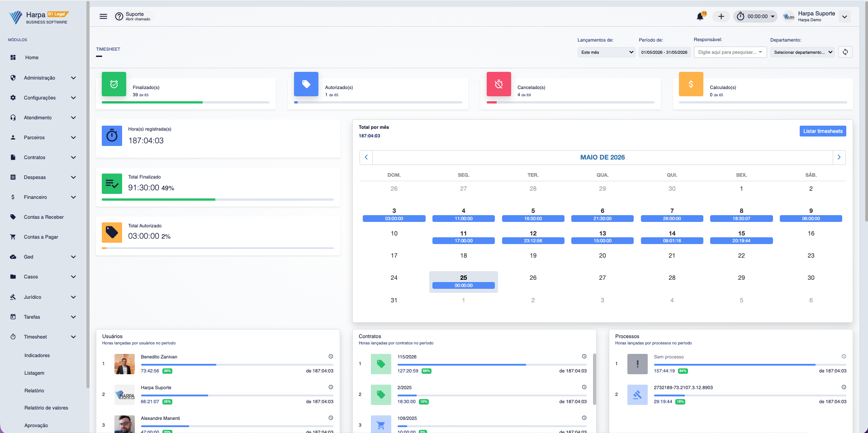This screenshot has height=433, width=868.
Task: Click the green Finalizado(s) alarm icon
Action: point(114,84)
